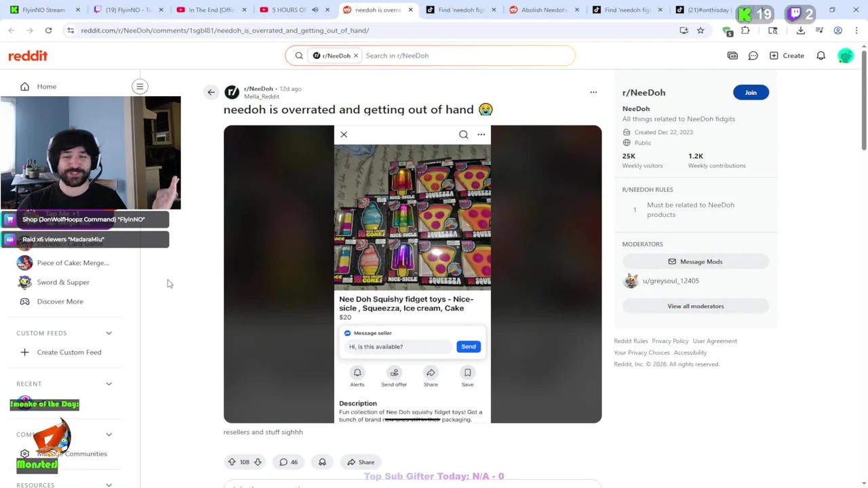The width and height of the screenshot is (868, 488).
Task: Upvote the needoh overrated post
Action: tap(232, 462)
